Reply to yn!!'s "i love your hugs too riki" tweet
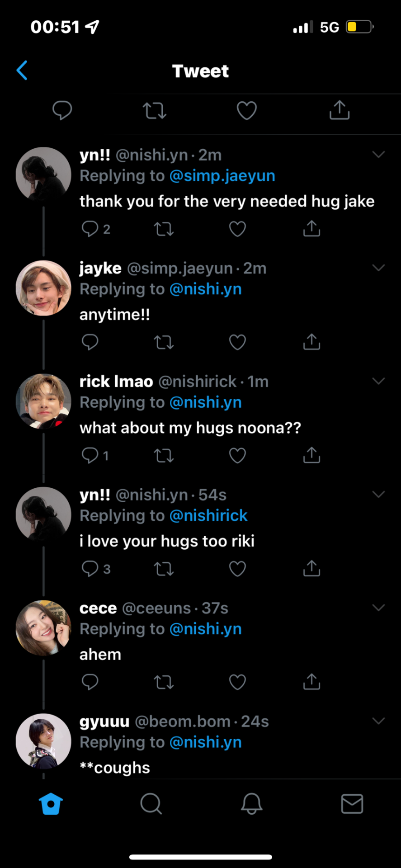 click(x=90, y=569)
